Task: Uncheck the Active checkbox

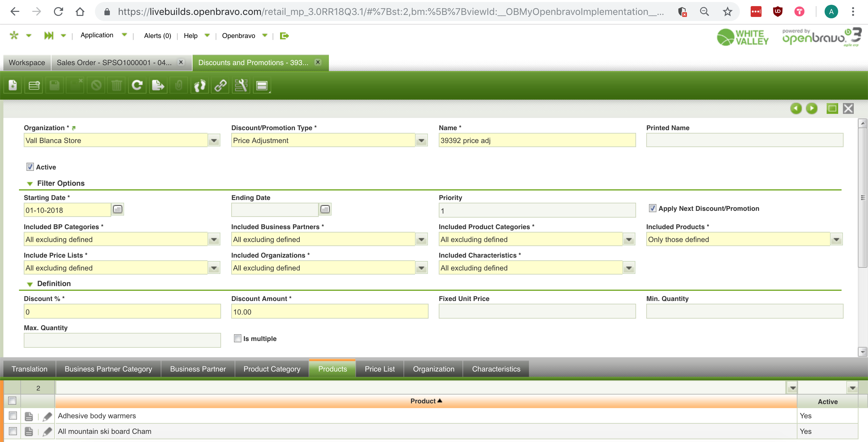Action: click(30, 167)
